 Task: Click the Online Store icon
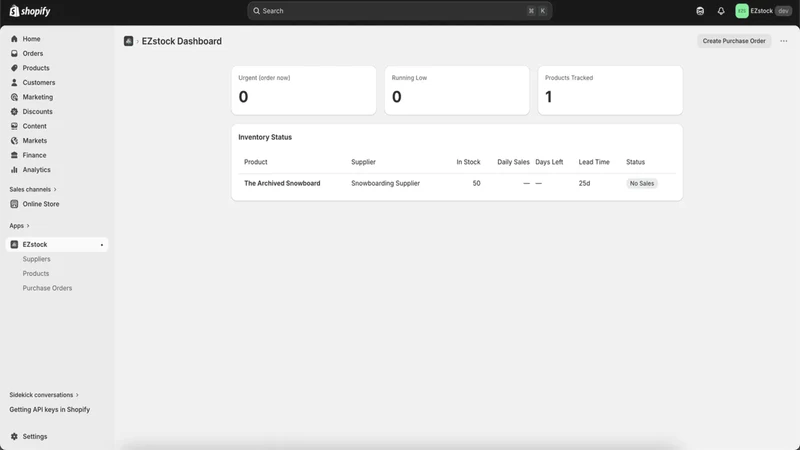14,204
